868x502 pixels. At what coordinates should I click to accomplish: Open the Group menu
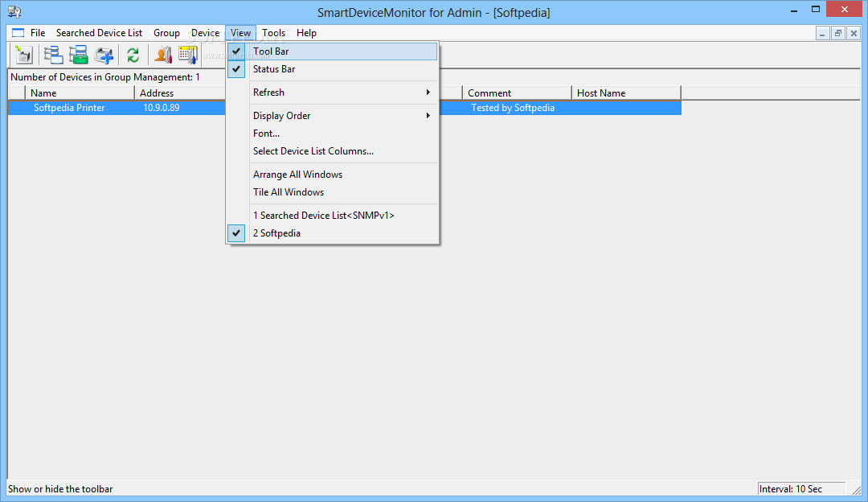click(166, 33)
